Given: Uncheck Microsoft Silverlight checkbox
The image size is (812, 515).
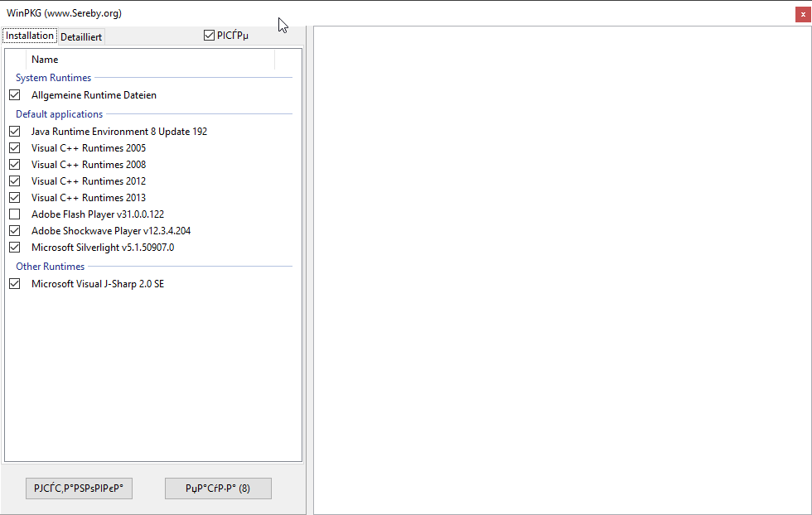Looking at the screenshot, I should click(x=15, y=248).
